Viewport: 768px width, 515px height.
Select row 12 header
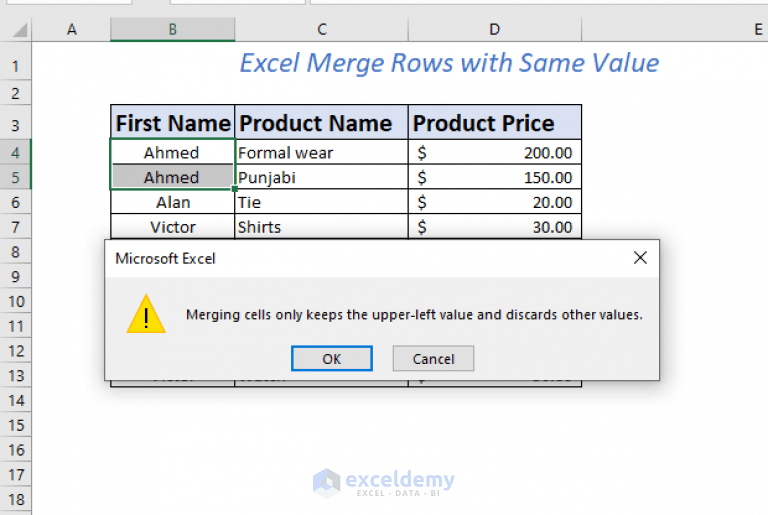point(16,351)
